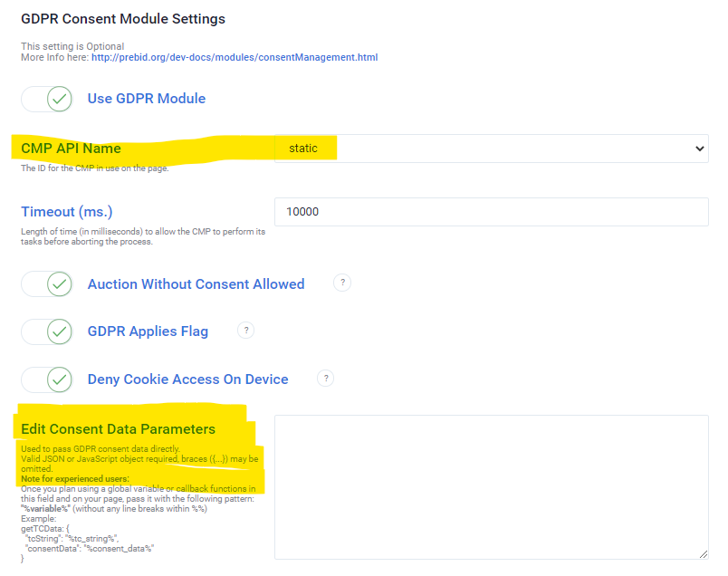Click the "Edit Consent Data Parameters" heading label
This screenshot has height=576, width=728.
click(118, 428)
